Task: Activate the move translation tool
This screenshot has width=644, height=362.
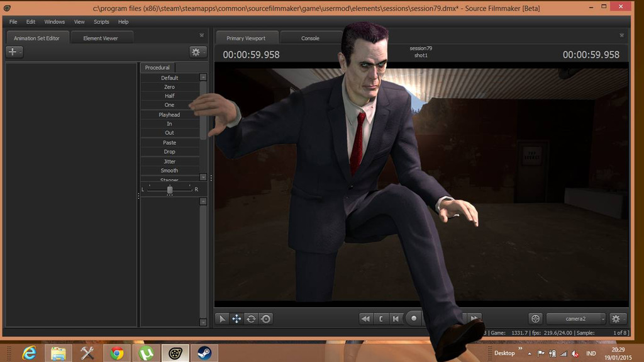Action: tap(236, 319)
